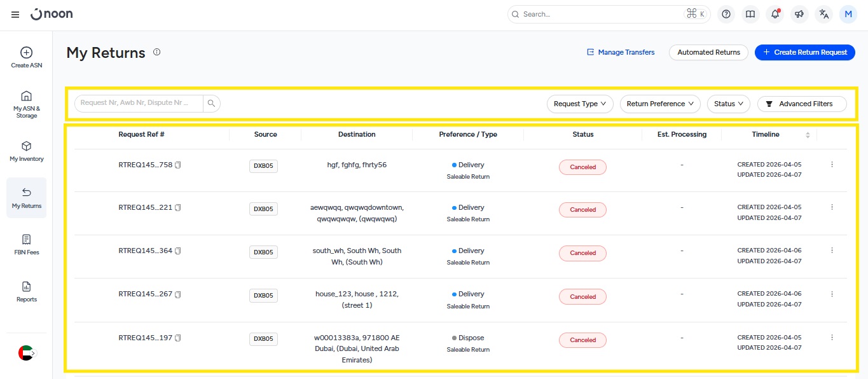This screenshot has height=379, width=868.
Task: Open the language translate icon
Action: coord(824,14)
